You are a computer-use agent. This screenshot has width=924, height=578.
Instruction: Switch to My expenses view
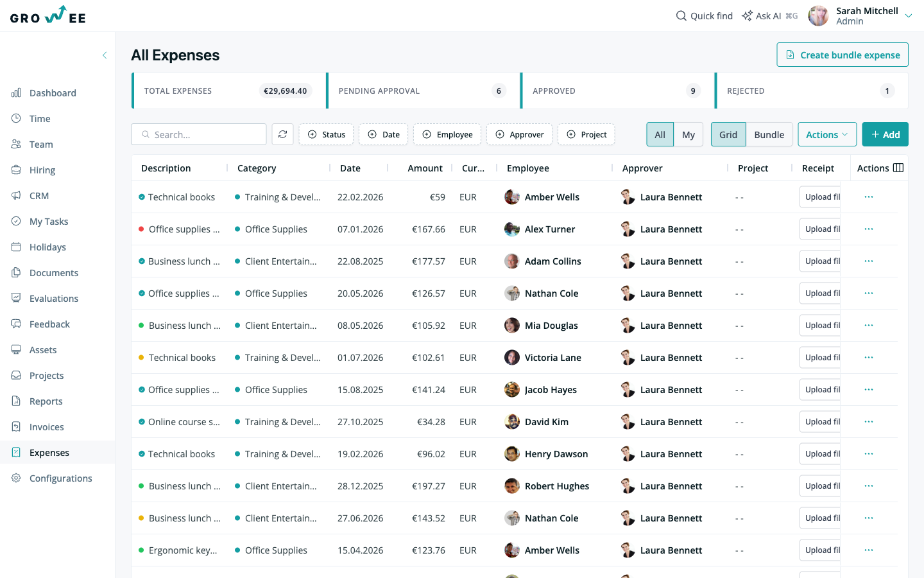pyautogui.click(x=689, y=134)
